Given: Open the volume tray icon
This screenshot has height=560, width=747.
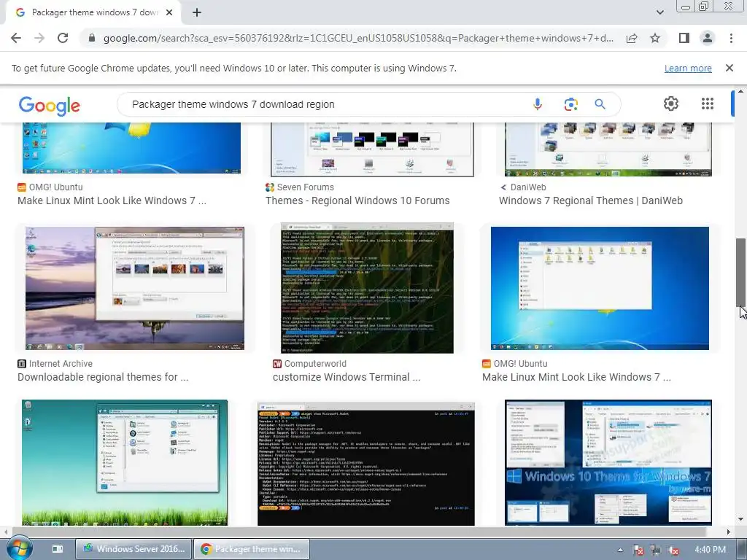Looking at the screenshot, I should point(673,550).
